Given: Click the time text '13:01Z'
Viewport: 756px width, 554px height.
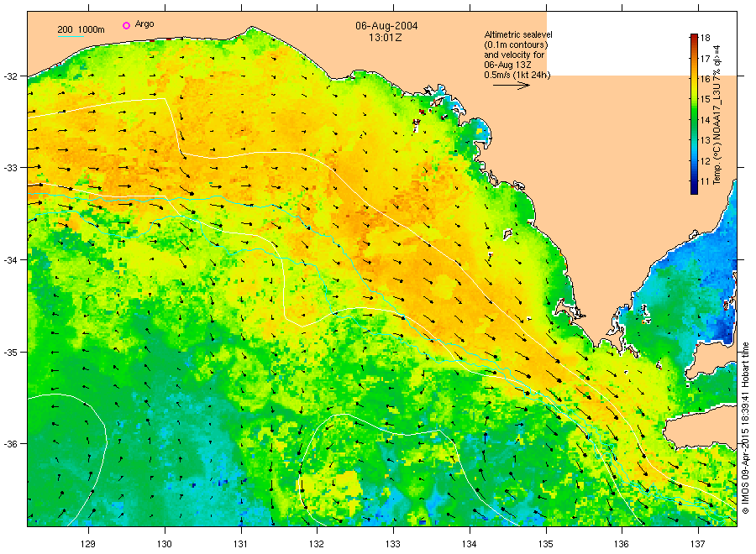Looking at the screenshot, I should coord(386,37).
